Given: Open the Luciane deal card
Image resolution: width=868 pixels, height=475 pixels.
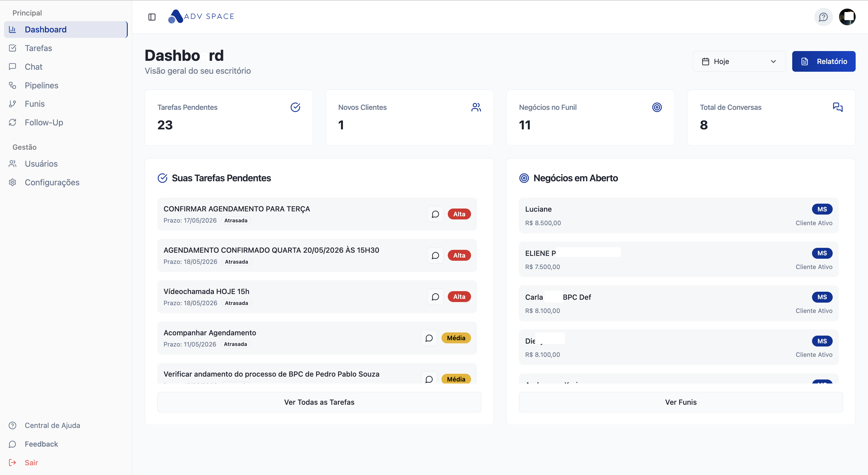Looking at the screenshot, I should point(678,215).
